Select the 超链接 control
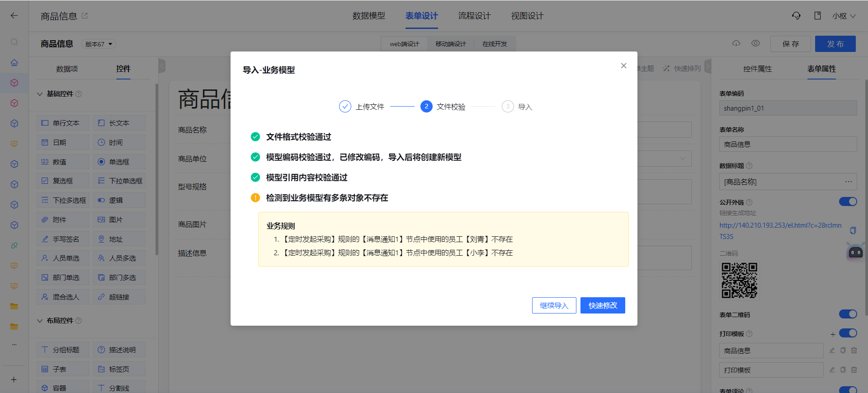868x393 pixels. pyautogui.click(x=119, y=297)
